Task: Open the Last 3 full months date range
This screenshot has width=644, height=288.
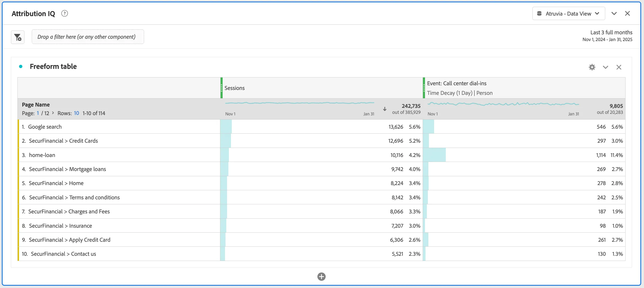Action: (x=607, y=36)
